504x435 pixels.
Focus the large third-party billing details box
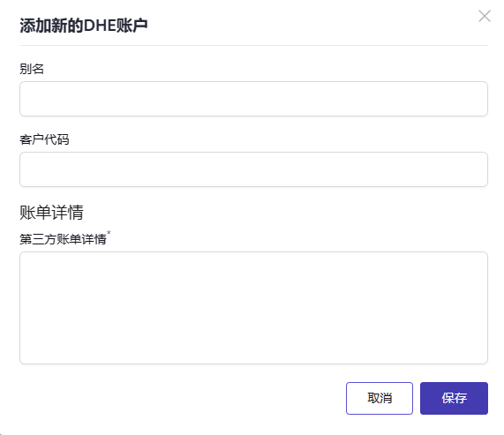tap(253, 308)
